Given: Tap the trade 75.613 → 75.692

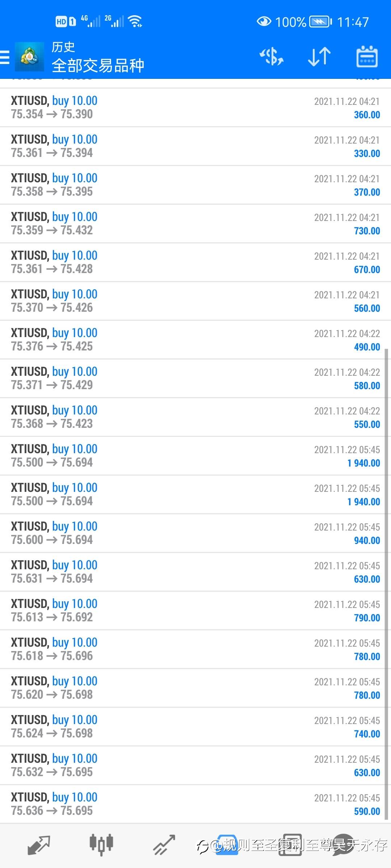Looking at the screenshot, I should point(195,610).
